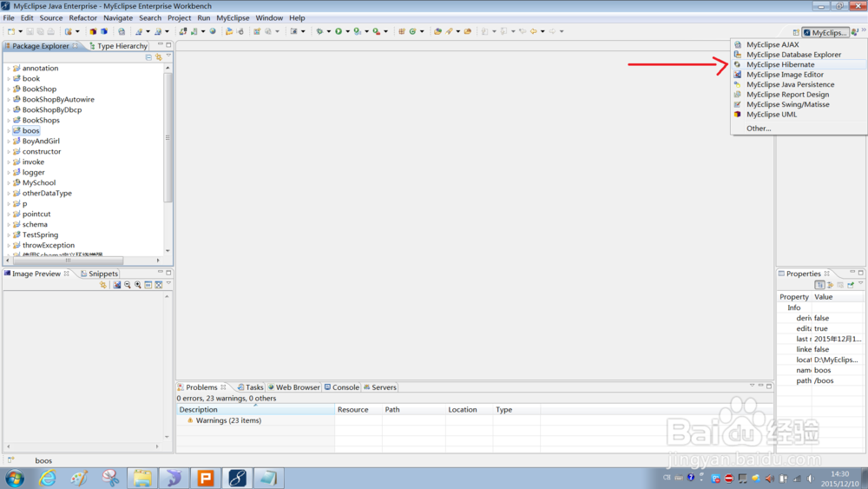The image size is (868, 489).
Task: Expand the TestSpring project node
Action: (9, 235)
